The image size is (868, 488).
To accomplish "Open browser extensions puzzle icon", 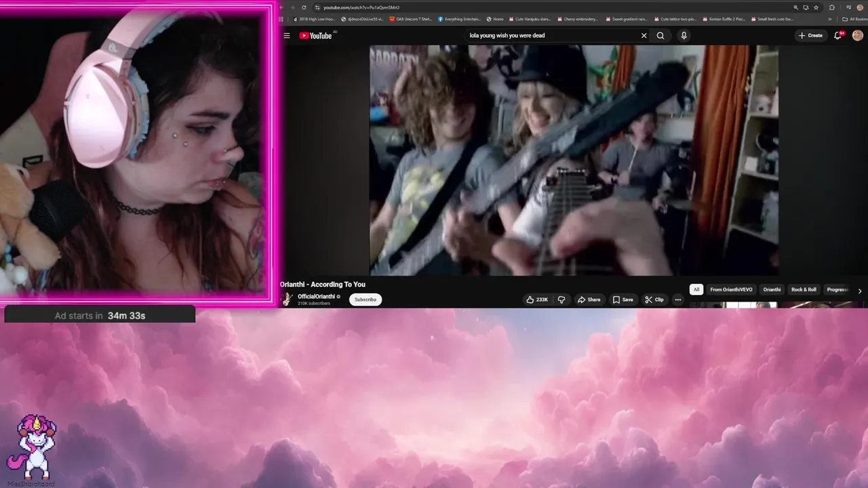I will (832, 7).
